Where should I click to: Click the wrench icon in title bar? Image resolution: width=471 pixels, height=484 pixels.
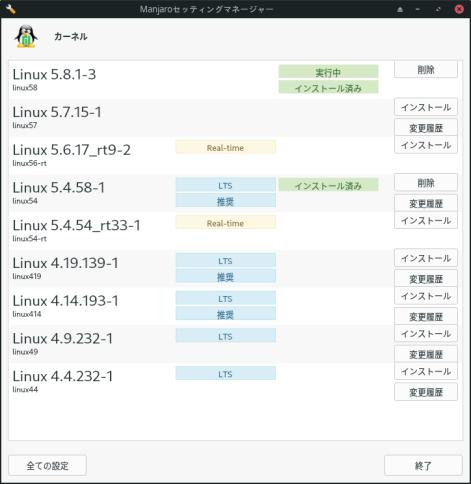pyautogui.click(x=10, y=9)
